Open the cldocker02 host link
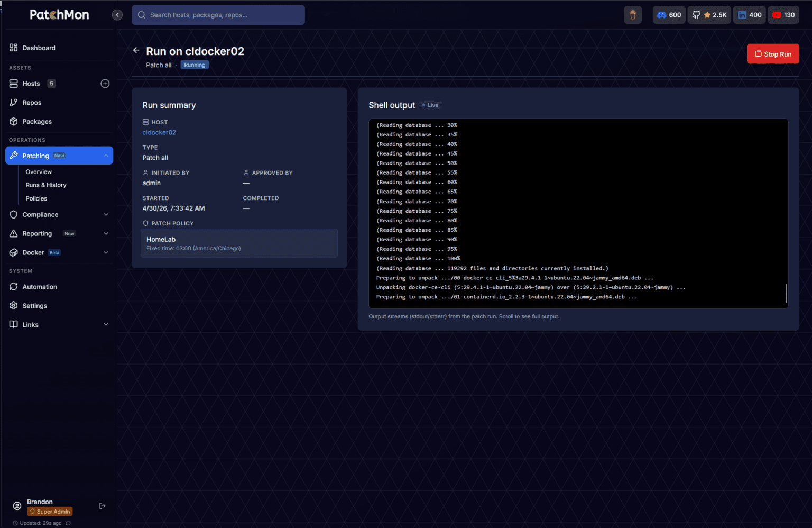812x528 pixels. tap(159, 133)
